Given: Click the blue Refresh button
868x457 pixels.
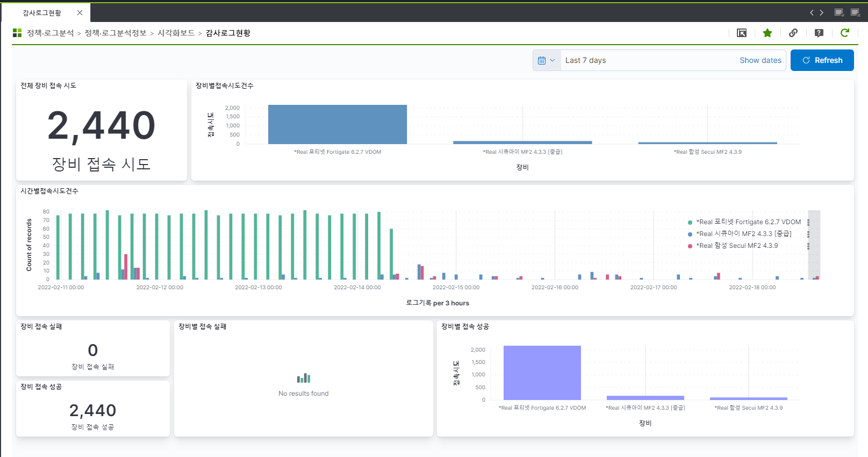Looking at the screenshot, I should (822, 60).
